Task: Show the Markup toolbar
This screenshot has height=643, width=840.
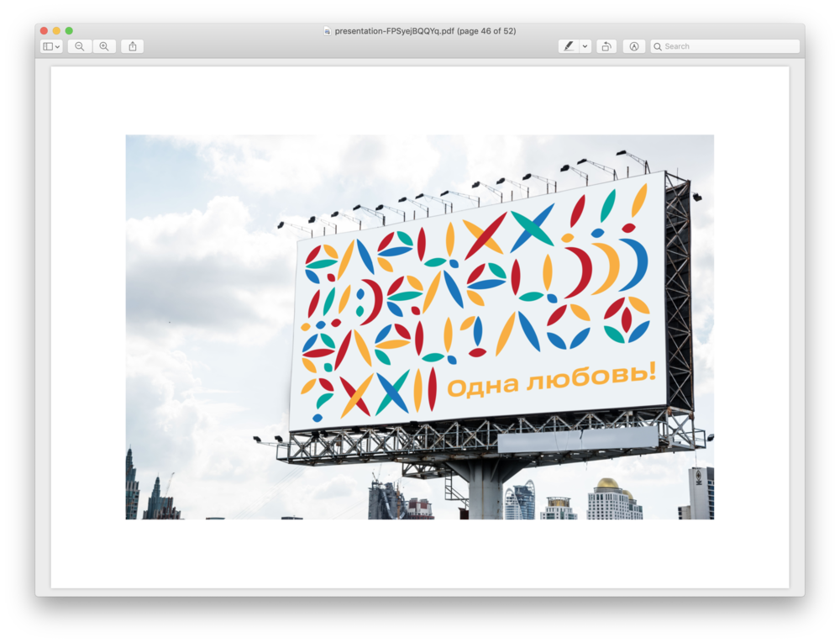Action: pyautogui.click(x=634, y=46)
